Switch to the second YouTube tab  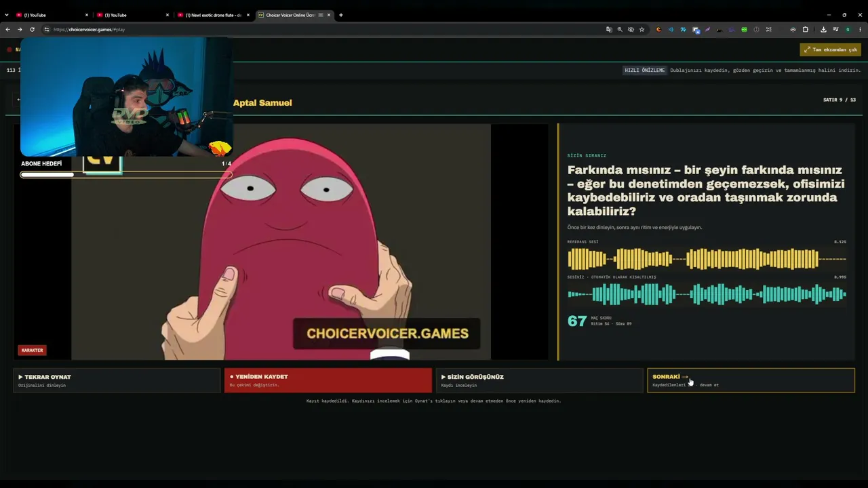click(x=132, y=15)
